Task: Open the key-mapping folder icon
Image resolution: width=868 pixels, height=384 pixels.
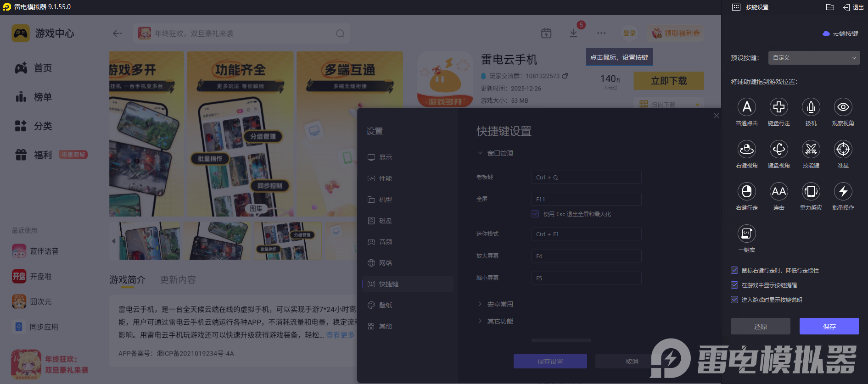Action: 830,7
